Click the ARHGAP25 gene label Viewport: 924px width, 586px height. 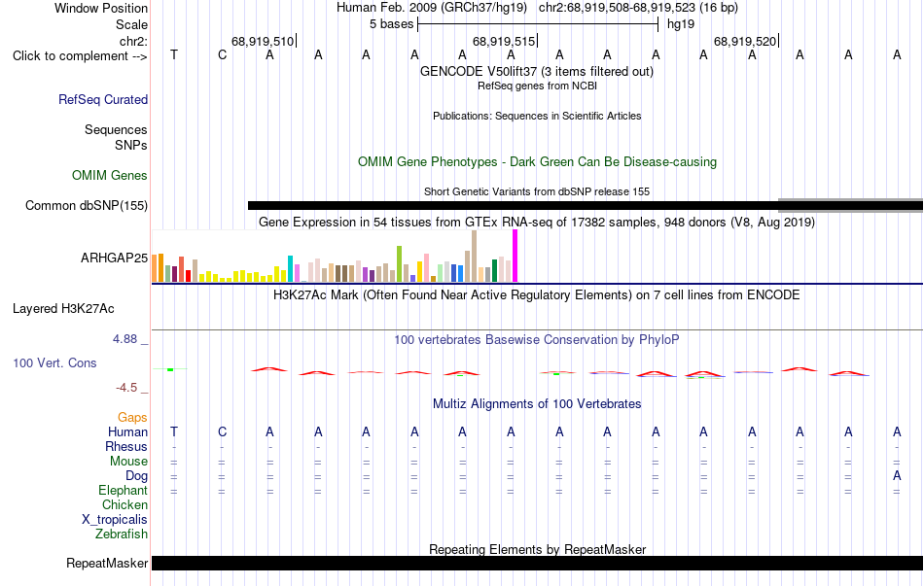pos(115,258)
